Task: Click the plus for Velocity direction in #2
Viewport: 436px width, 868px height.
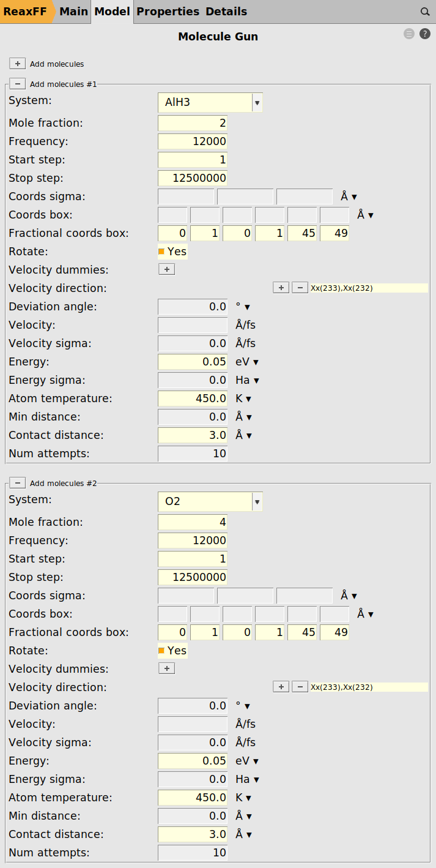Action: coord(281,687)
